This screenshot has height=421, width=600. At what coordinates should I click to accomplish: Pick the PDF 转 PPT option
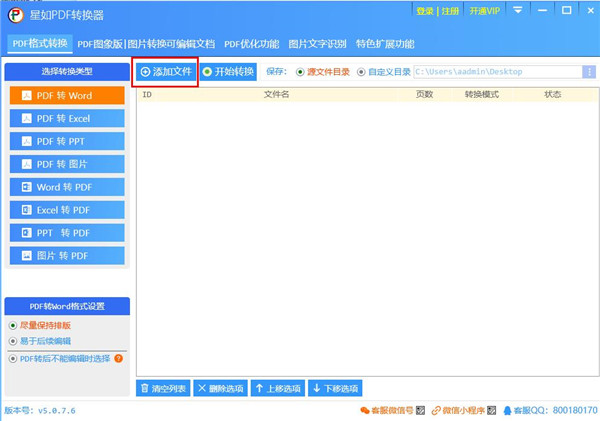pyautogui.click(x=67, y=141)
